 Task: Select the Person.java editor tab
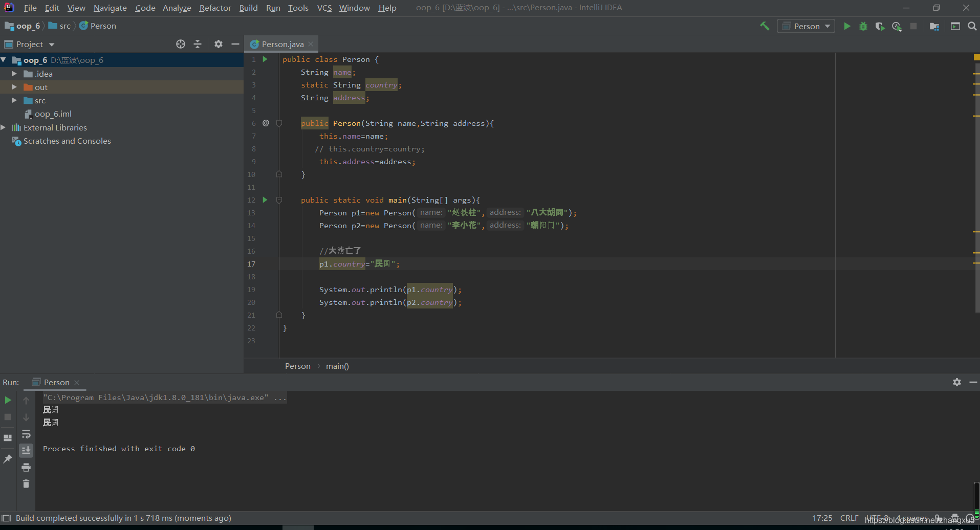(282, 44)
